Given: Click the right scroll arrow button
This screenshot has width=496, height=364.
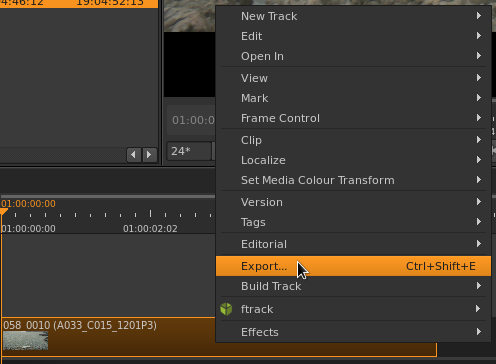Looking at the screenshot, I should [x=150, y=155].
